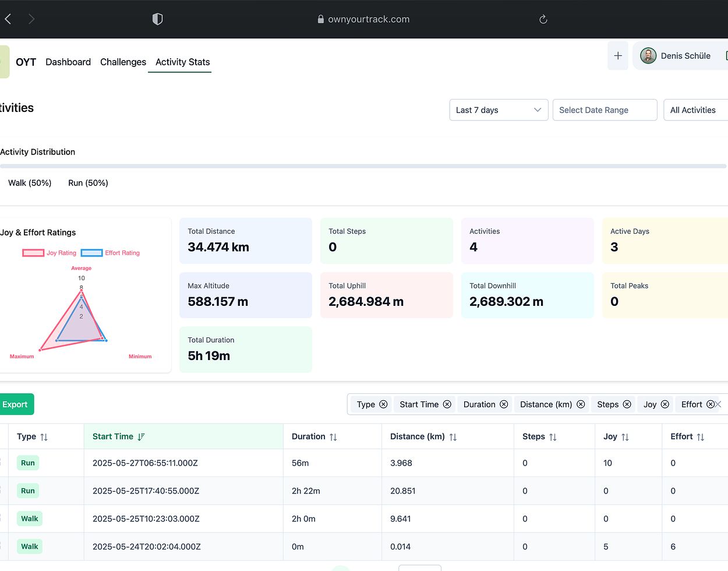The width and height of the screenshot is (728, 571).
Task: Click the plus icon to add activity
Action: 618,56
